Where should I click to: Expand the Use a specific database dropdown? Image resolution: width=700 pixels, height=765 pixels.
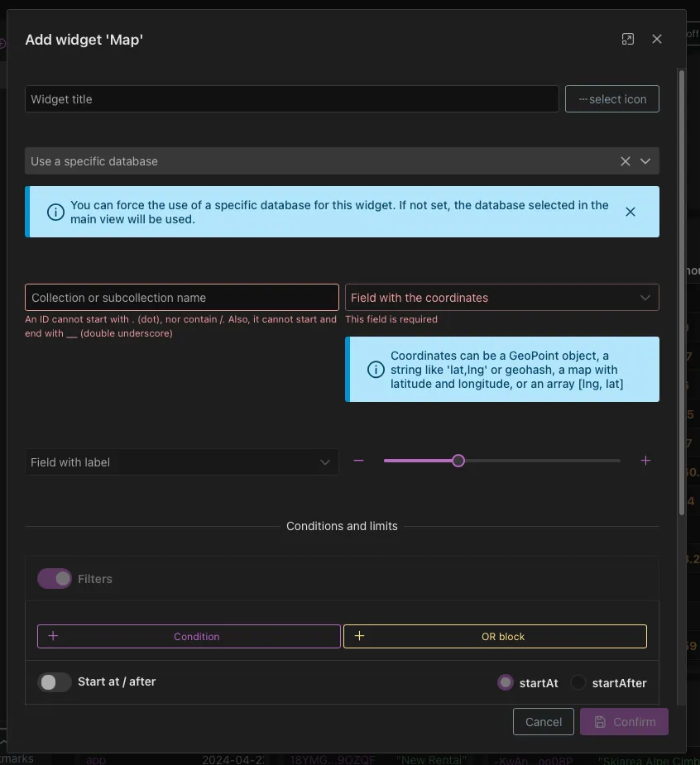[645, 161]
